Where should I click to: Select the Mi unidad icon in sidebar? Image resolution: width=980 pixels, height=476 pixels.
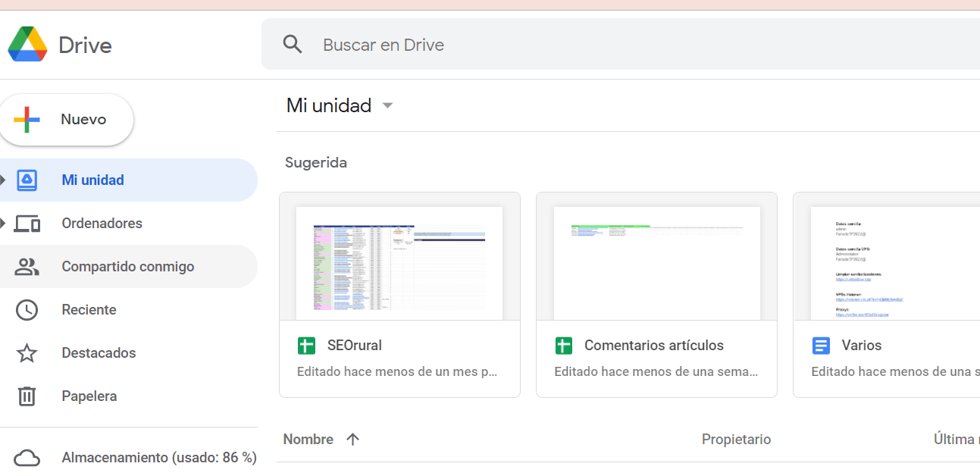pos(27,180)
